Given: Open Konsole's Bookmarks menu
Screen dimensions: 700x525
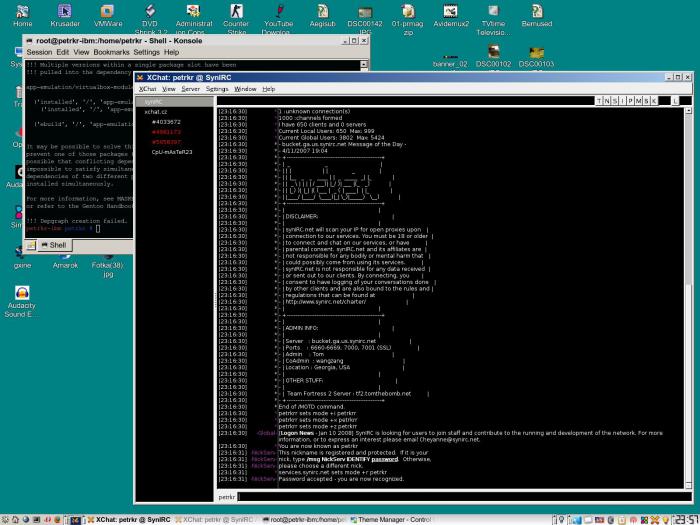Looking at the screenshot, I should tap(111, 52).
